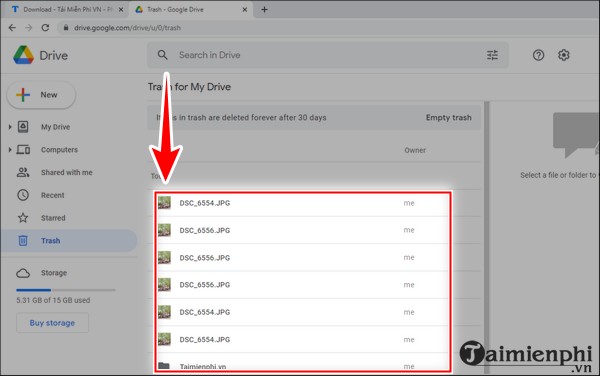Switch to the Trash - Google Drive tab
Viewport: 600px width, 376px height.
(x=191, y=10)
